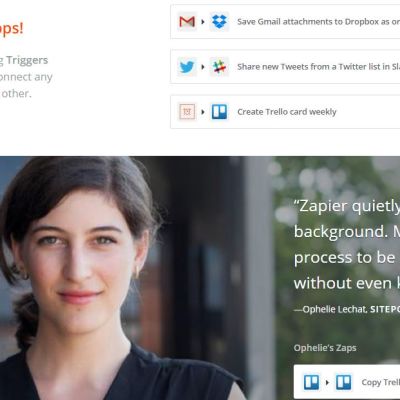Image resolution: width=400 pixels, height=400 pixels.
Task: Click the arrow between schedule and Trello icons
Action: [x=203, y=112]
